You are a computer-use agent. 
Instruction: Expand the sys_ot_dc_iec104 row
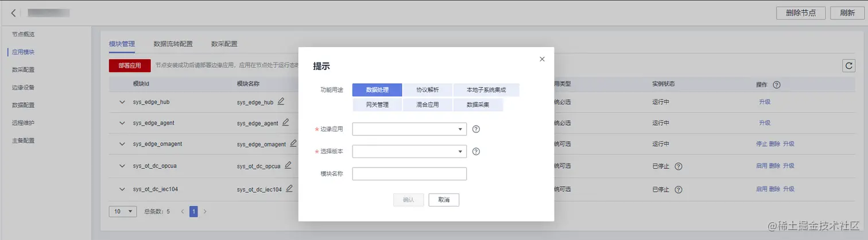[122, 189]
